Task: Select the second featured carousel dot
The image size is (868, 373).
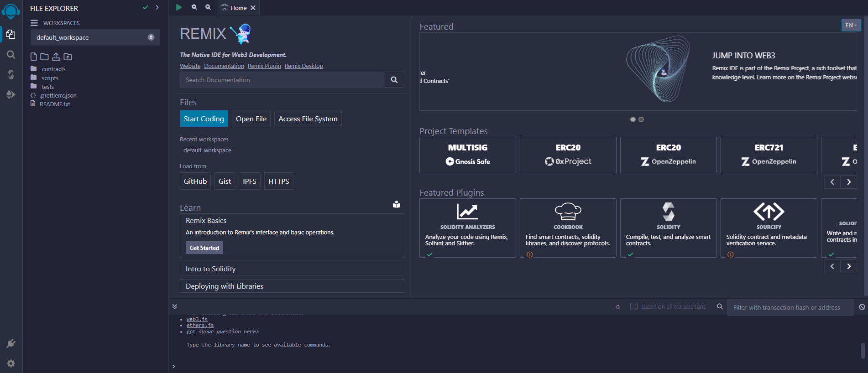Action: coord(641,119)
